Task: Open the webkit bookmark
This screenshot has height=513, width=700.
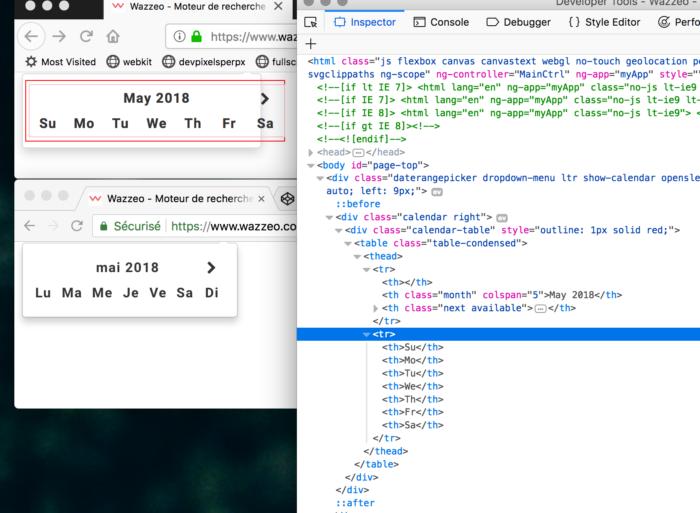Action: (x=129, y=62)
